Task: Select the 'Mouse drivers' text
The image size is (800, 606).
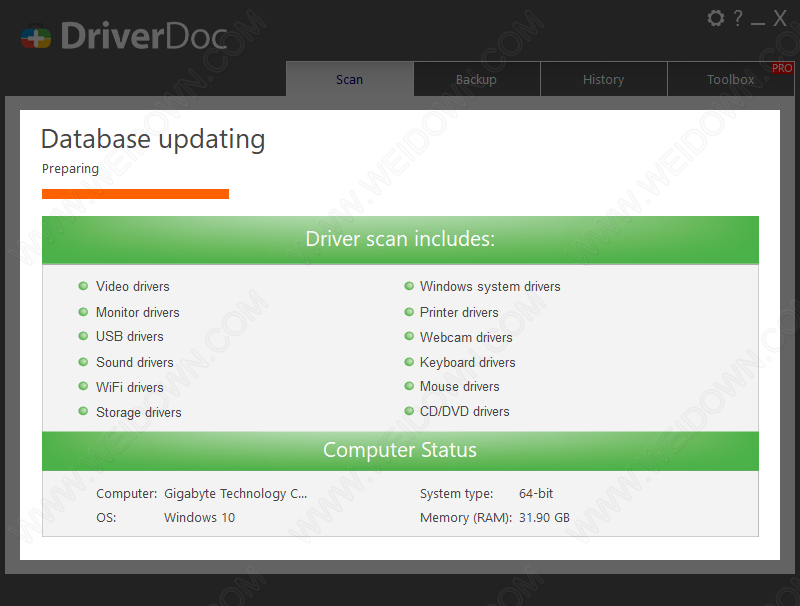Action: click(460, 387)
